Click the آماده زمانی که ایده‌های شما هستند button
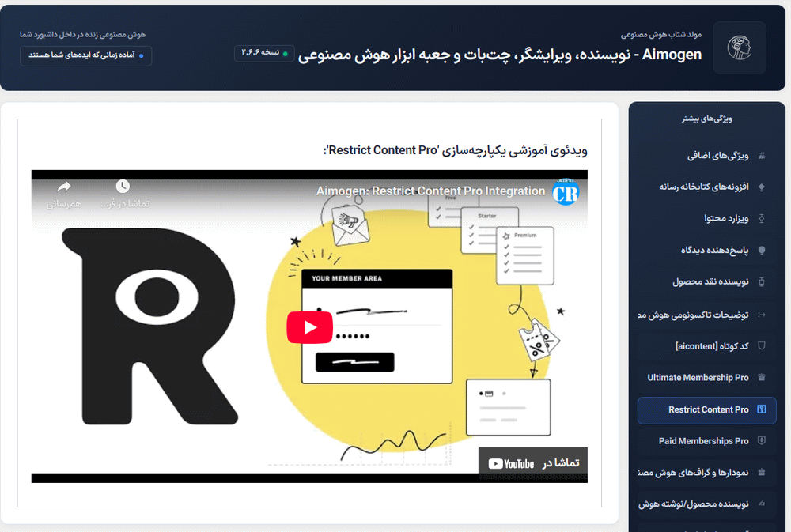 click(85, 55)
